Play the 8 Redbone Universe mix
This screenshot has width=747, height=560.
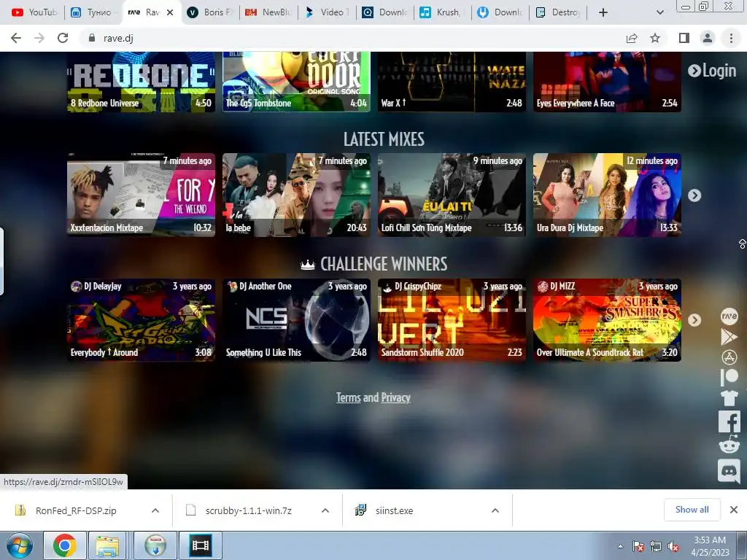click(x=141, y=82)
